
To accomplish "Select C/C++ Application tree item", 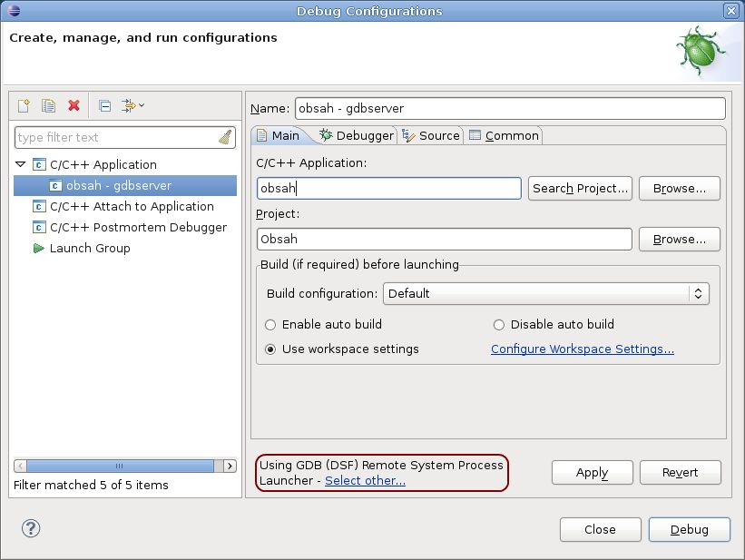I will (103, 164).
